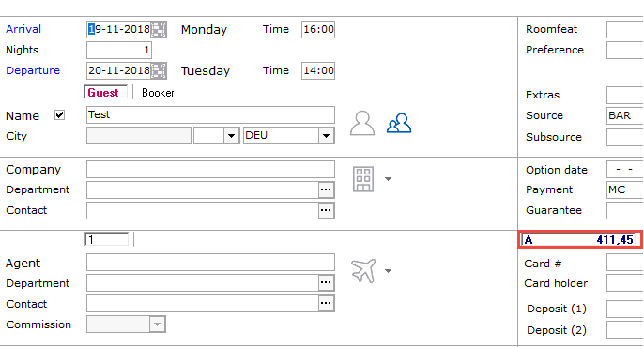The width and height of the screenshot is (644, 347).
Task: Click the blue multiple guests icon
Action: click(x=399, y=123)
